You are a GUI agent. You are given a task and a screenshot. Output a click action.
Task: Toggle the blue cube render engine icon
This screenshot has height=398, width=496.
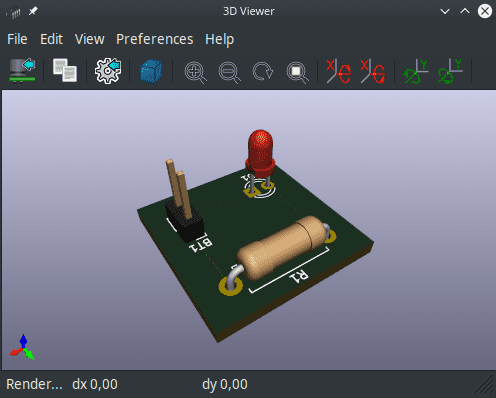coord(151,71)
